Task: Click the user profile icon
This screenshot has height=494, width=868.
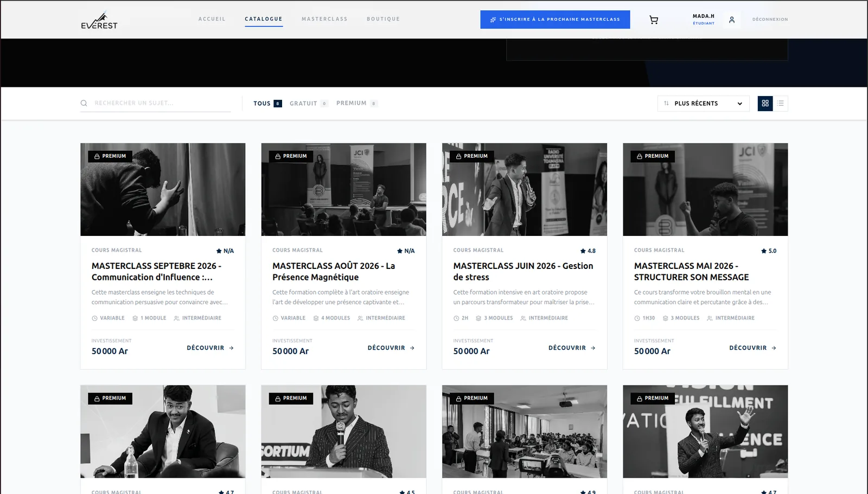Action: pos(732,20)
